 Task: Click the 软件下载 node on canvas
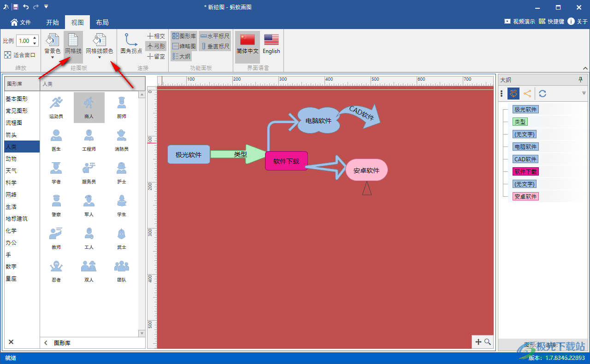pos(286,161)
